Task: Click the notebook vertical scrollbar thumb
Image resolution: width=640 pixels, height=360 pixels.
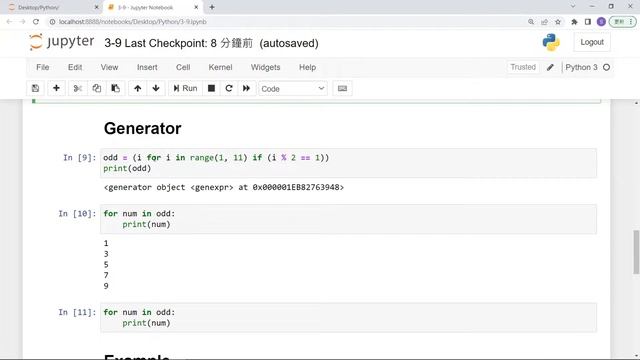Action: (x=636, y=252)
